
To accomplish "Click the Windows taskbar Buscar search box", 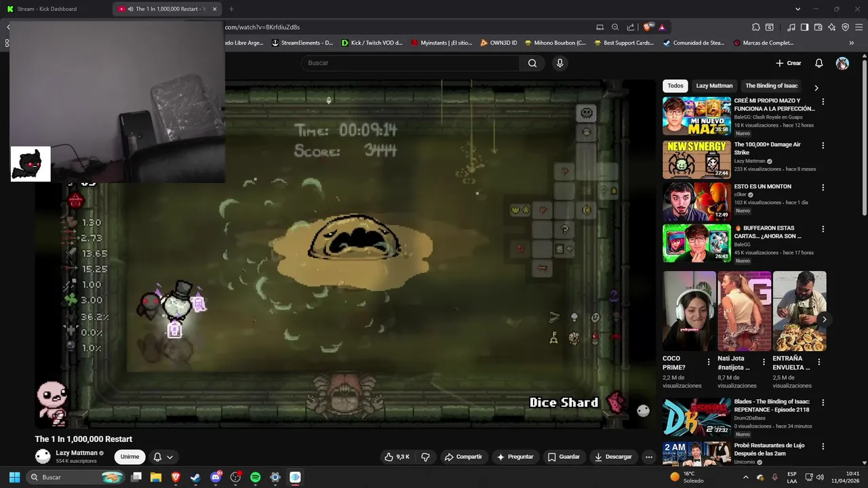I will (x=76, y=477).
